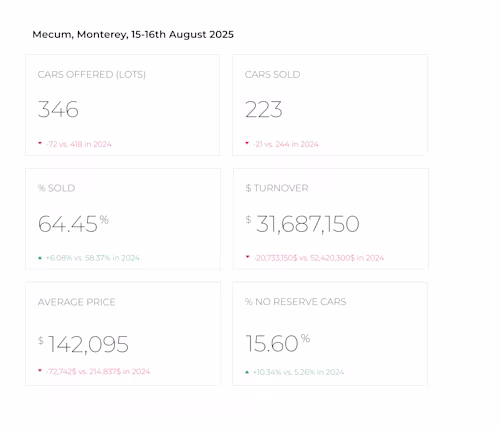Click the -72 vs. 418 in 2024 text
The image size is (500, 430).
pos(79,144)
